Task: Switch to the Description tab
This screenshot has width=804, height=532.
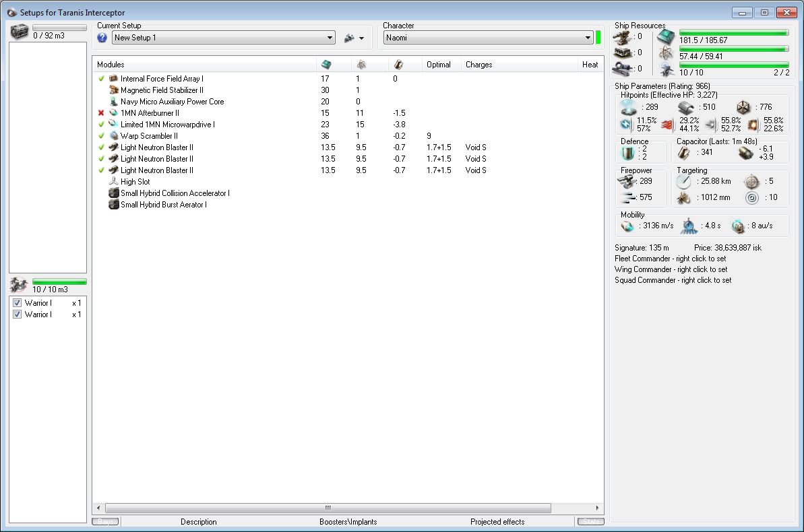Action: (x=198, y=522)
